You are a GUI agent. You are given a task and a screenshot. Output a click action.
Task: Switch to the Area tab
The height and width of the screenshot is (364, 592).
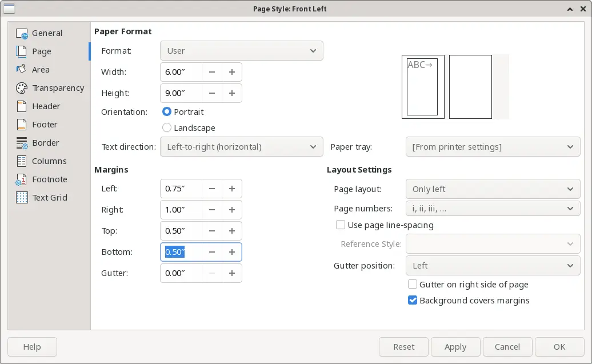(x=49, y=70)
